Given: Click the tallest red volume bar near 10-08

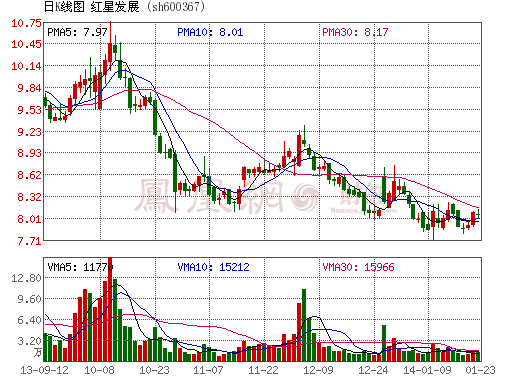Looking at the screenshot, I should [x=110, y=309].
